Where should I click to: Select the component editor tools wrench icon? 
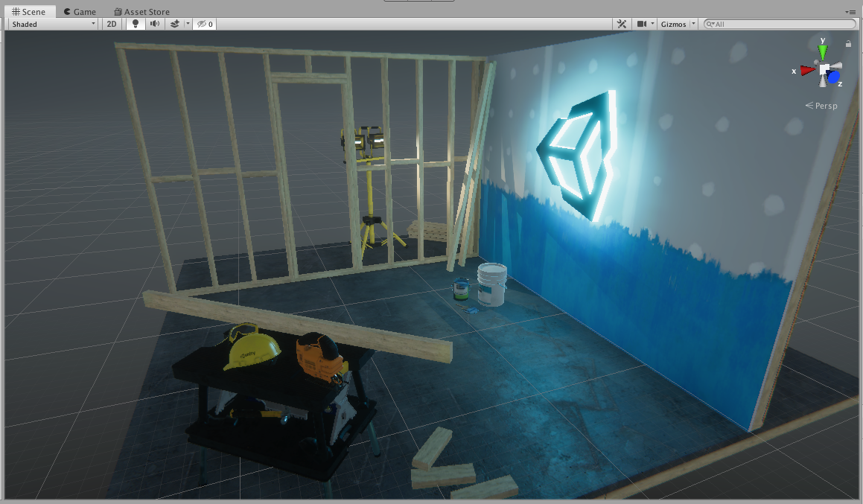[x=622, y=23]
